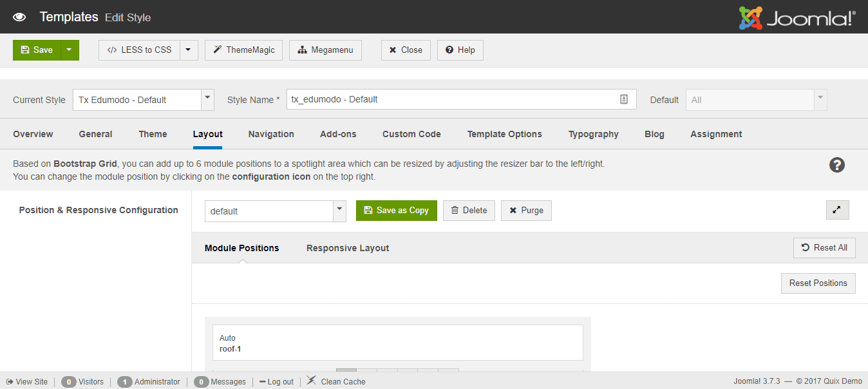Click inside the Style Name input field
The image size is (868, 389).
tap(451, 99)
